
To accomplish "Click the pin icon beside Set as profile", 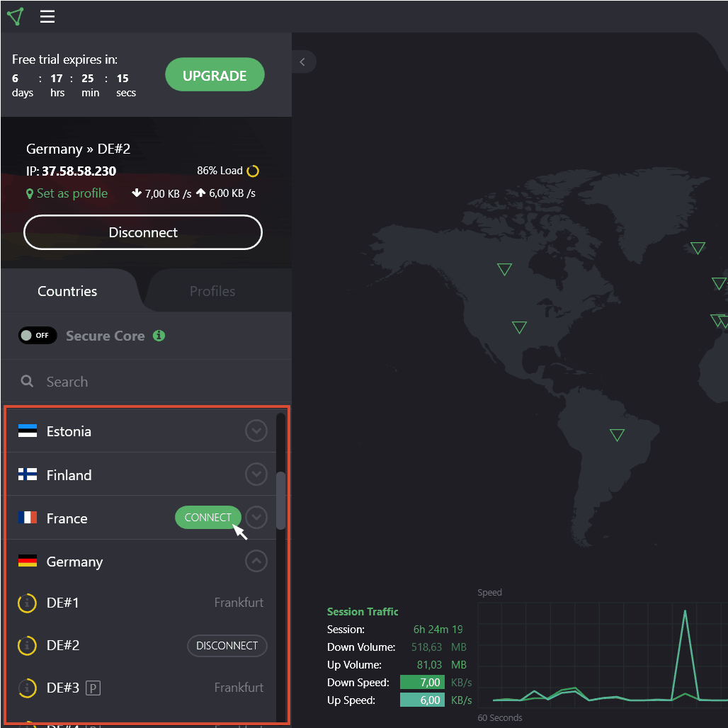I will (30, 193).
